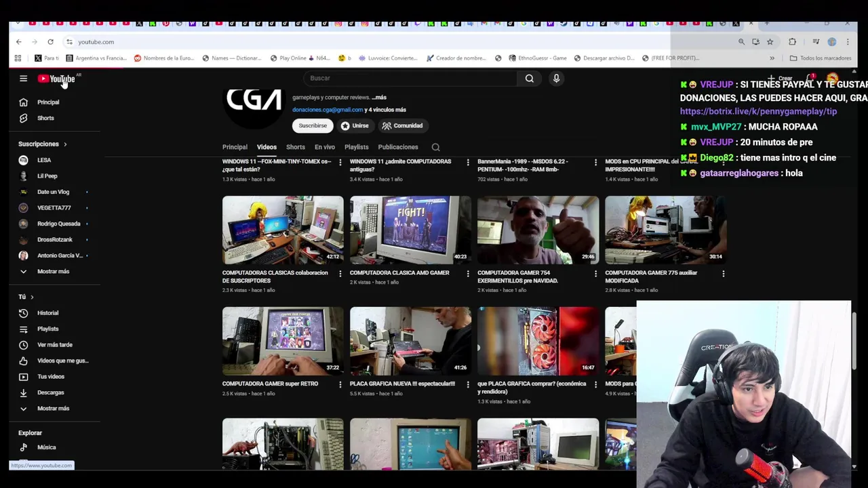This screenshot has width=868, height=488.
Task: Open Historial in the sidebar
Action: pos(47,313)
